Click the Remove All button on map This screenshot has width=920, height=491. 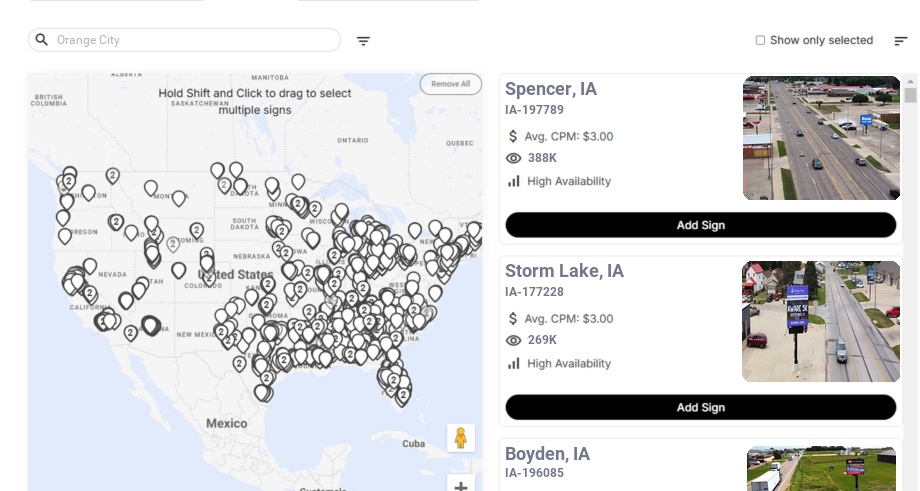point(450,84)
